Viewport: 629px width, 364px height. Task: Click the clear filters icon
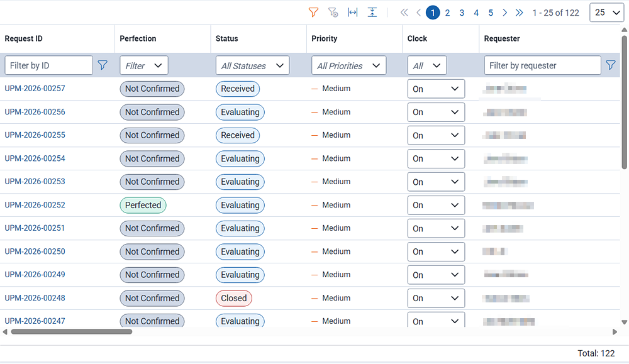pyautogui.click(x=333, y=13)
